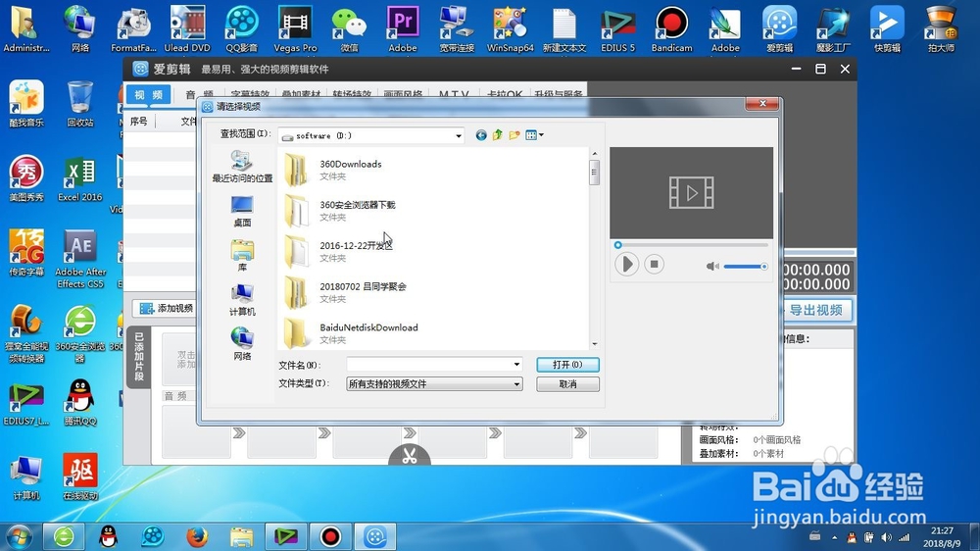Open WinSnap64 desktop shortcut
The image size is (980, 551).
(510, 28)
